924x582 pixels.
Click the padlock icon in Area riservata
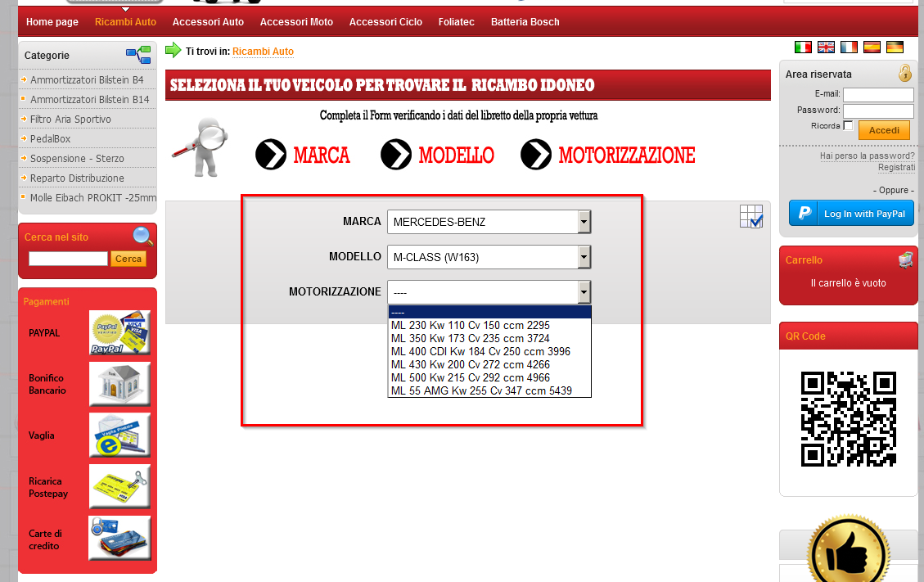coord(904,73)
